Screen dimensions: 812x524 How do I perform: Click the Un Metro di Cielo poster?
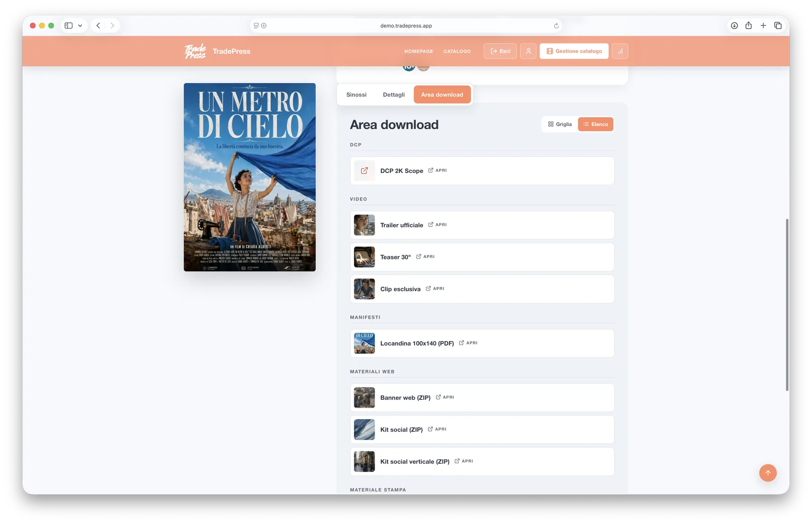pos(250,177)
